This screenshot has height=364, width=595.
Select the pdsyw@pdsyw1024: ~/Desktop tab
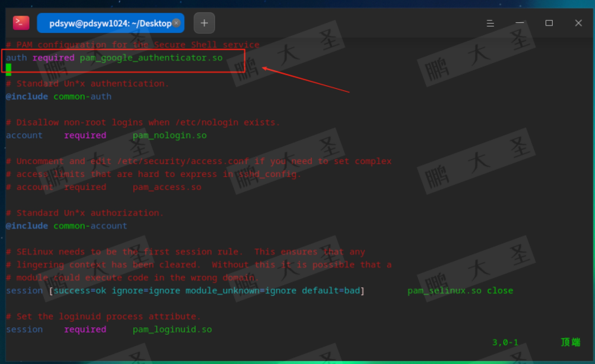click(x=106, y=23)
